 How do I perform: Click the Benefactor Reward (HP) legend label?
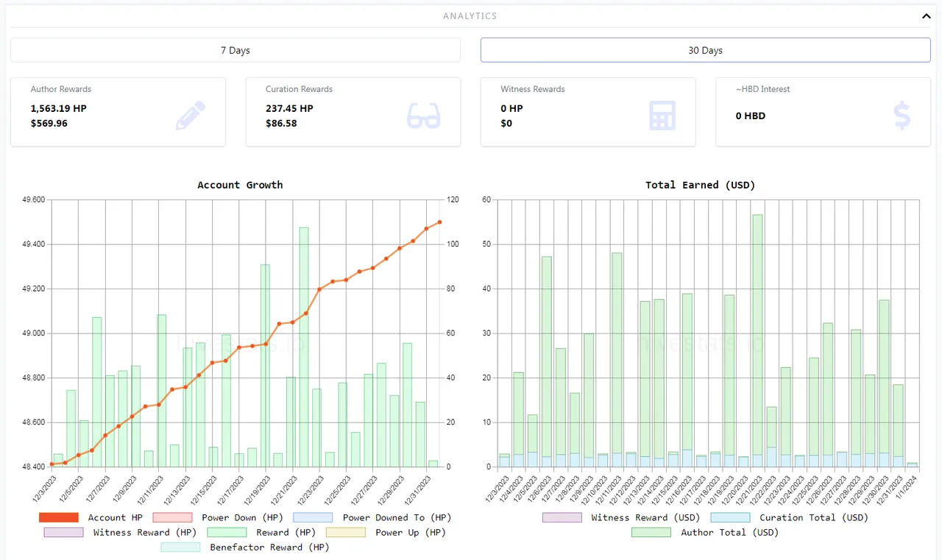[x=270, y=547]
